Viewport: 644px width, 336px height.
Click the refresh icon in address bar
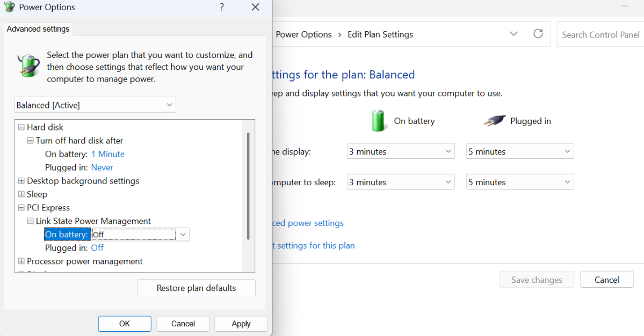538,34
